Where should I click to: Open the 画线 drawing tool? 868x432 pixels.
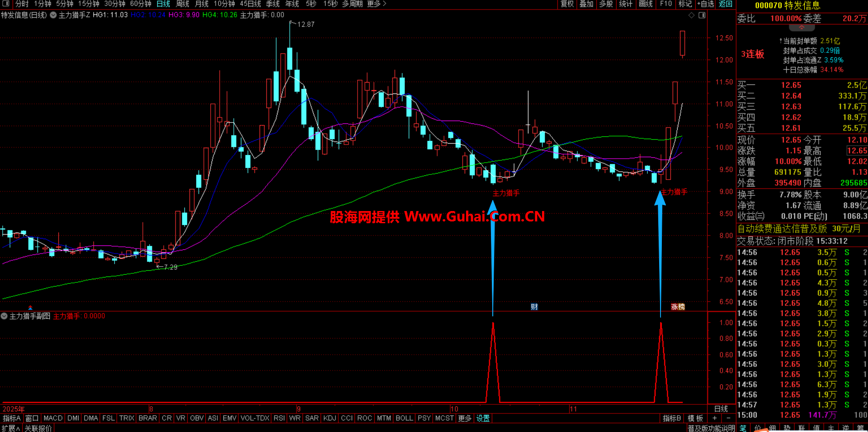(x=646, y=4)
